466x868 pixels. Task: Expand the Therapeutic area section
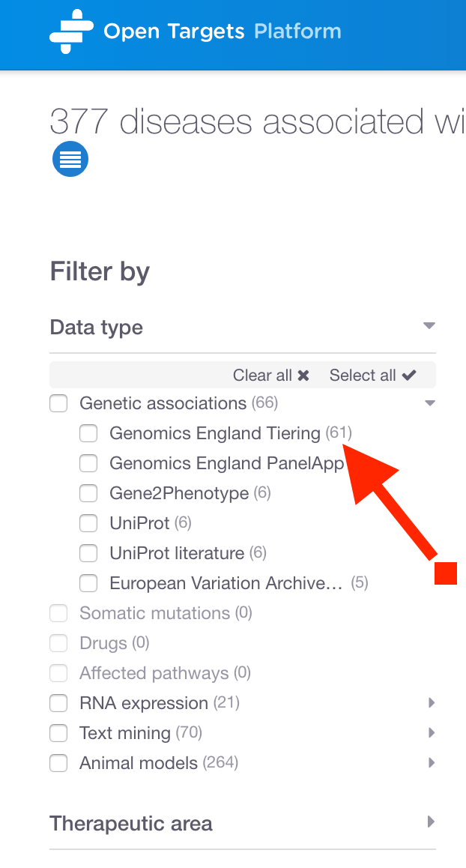tap(432, 822)
